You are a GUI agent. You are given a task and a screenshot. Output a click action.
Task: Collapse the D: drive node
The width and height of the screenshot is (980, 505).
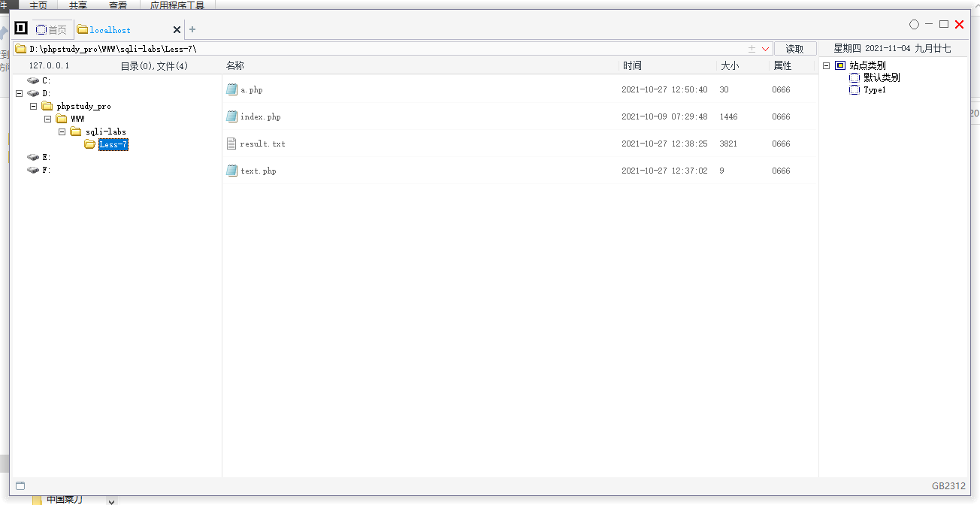pyautogui.click(x=20, y=93)
